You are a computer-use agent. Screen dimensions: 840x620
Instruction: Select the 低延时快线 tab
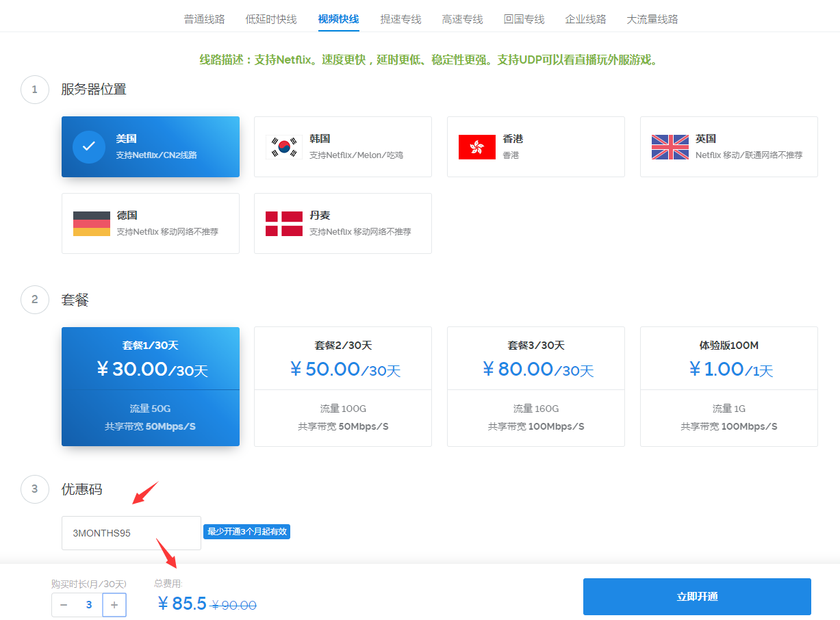pyautogui.click(x=271, y=19)
